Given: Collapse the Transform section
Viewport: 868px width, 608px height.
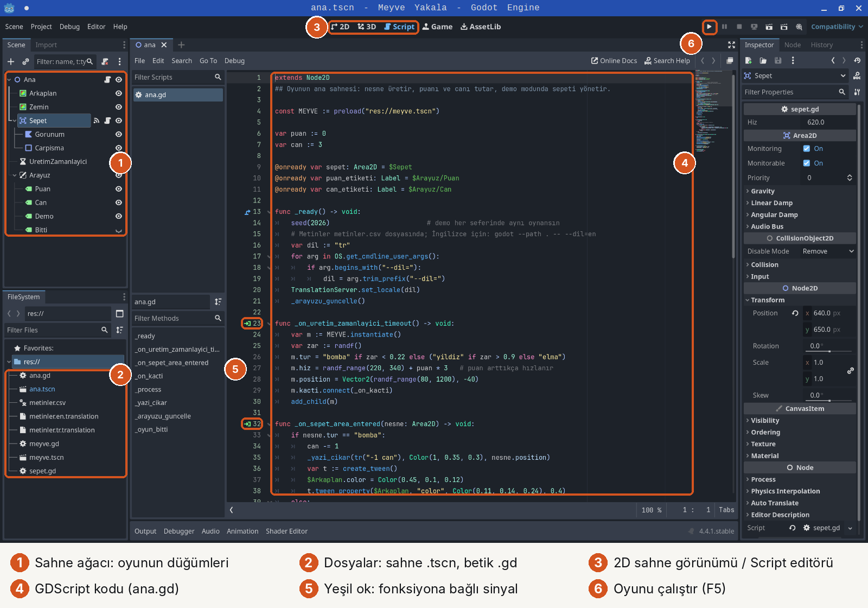Looking at the screenshot, I should click(800, 300).
